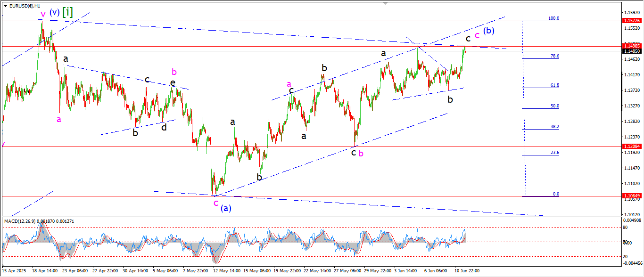Click the Fibonacci 78.6 level label
This screenshot has width=644, height=277.
click(x=555, y=56)
